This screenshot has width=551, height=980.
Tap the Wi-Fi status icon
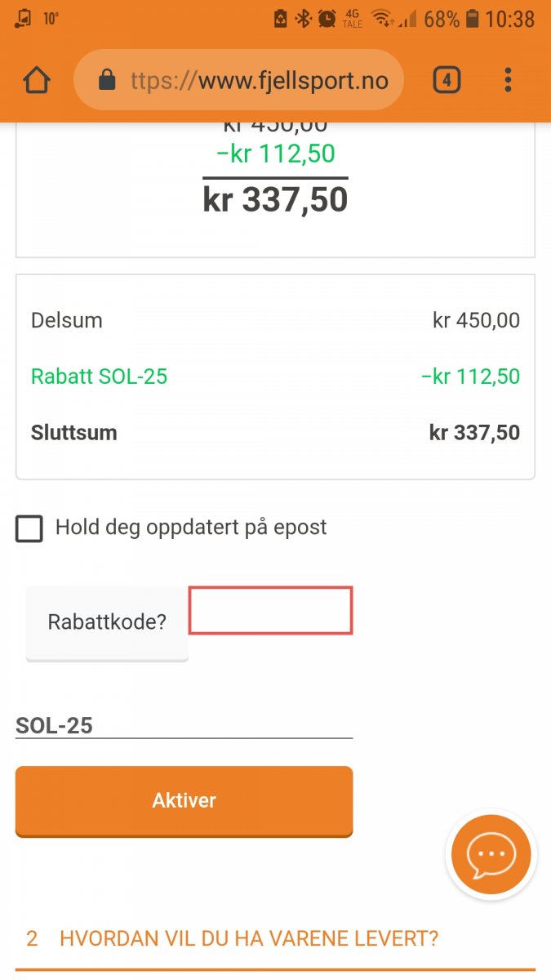(380, 18)
